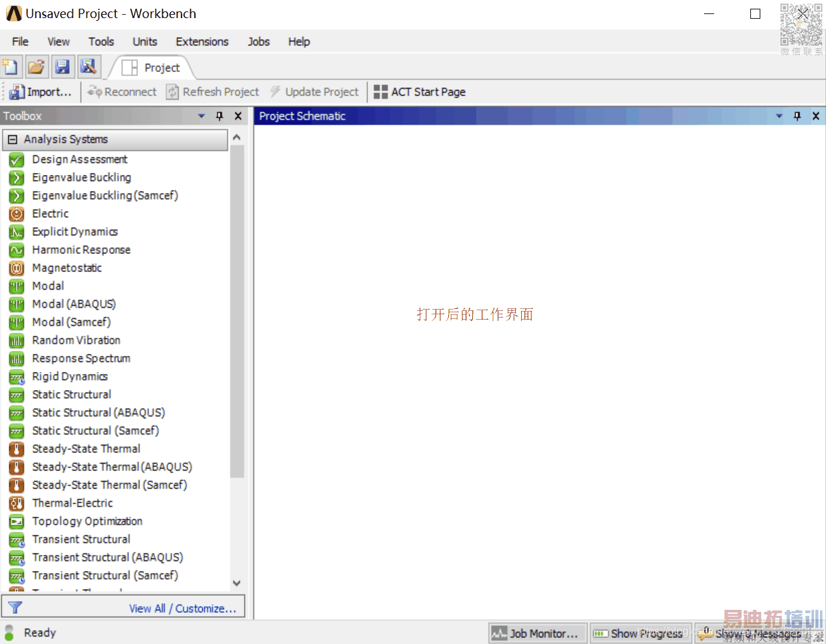Select the Transient Structural icon

pyautogui.click(x=17, y=539)
